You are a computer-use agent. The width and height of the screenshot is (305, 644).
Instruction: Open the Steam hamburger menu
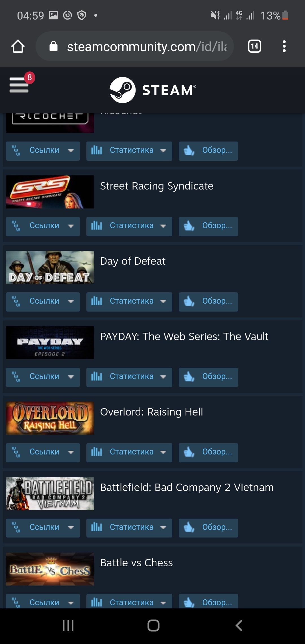point(19,85)
